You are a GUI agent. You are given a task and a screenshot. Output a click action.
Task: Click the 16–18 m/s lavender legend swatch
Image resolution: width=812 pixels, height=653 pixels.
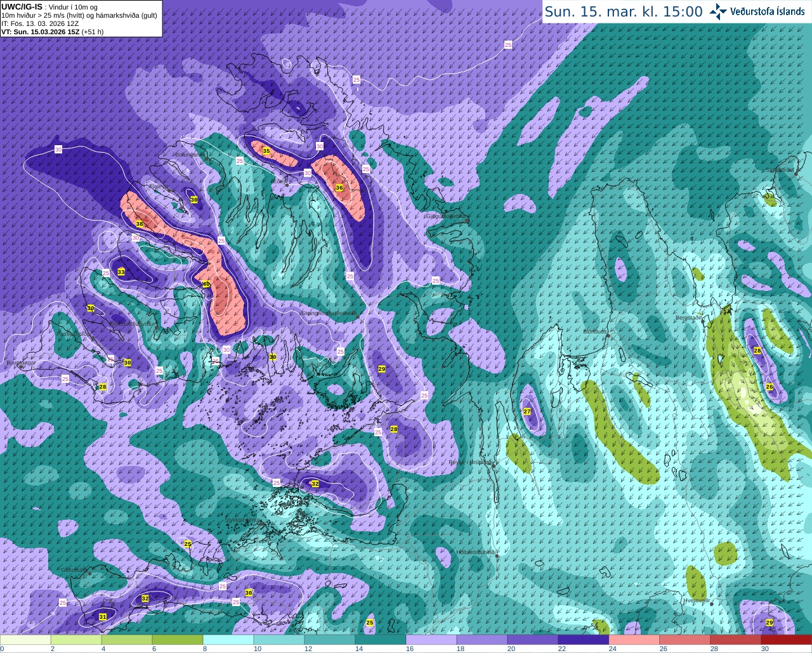coord(431,640)
